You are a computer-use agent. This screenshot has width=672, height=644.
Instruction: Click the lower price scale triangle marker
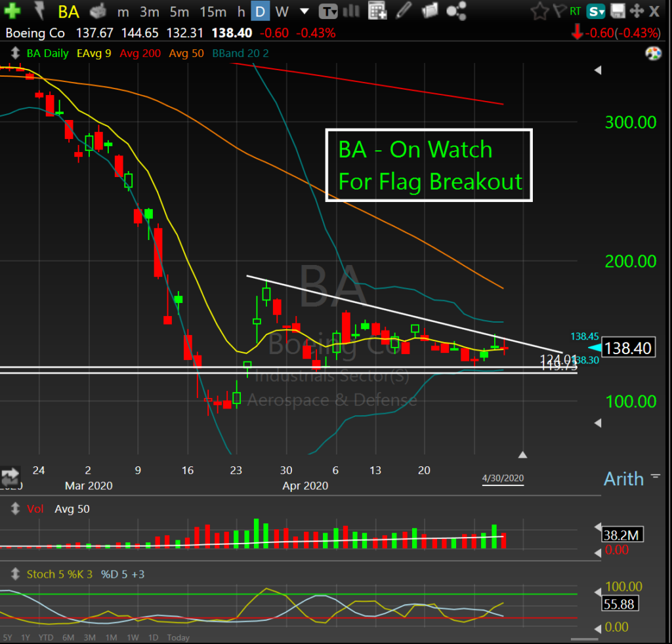[598, 423]
